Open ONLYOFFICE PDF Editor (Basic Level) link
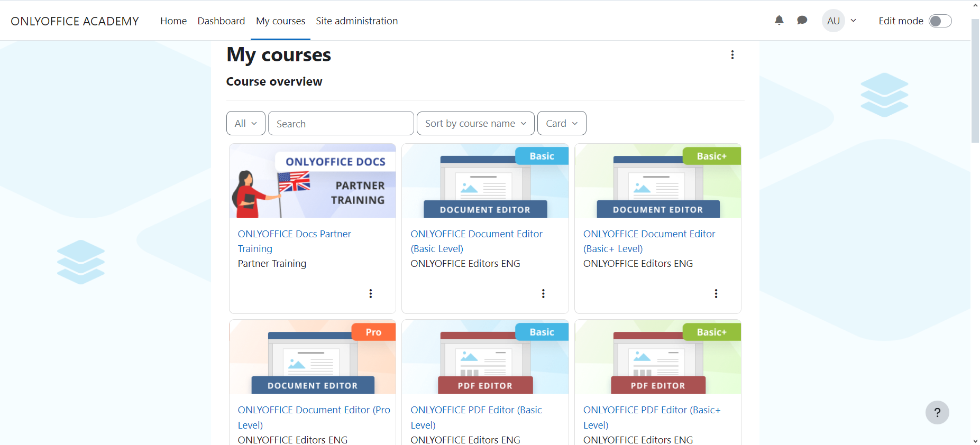 (x=476, y=418)
